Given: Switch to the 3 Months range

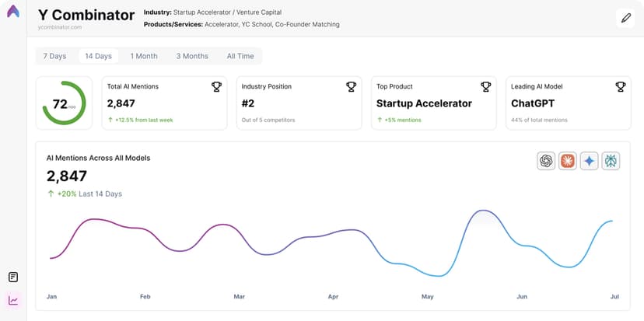Looking at the screenshot, I should coord(192,56).
